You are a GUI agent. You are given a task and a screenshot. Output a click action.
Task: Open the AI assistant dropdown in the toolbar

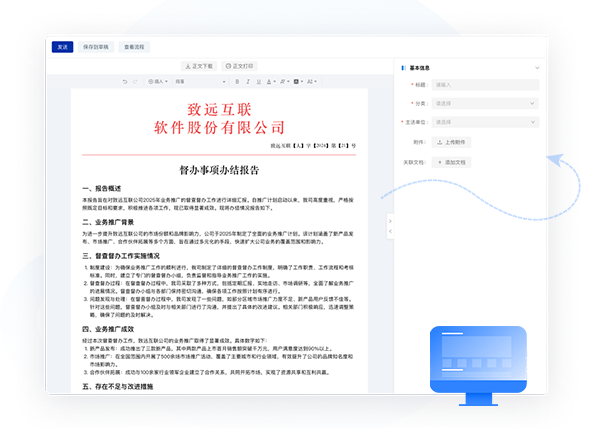click(x=312, y=81)
